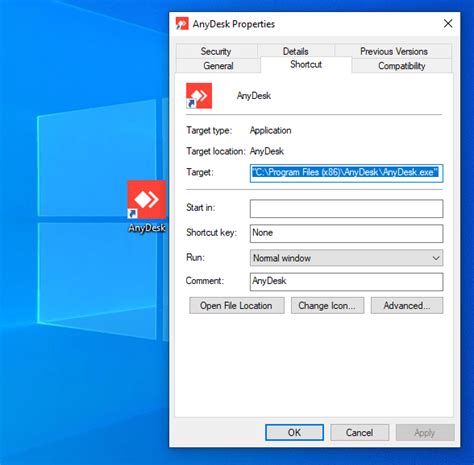Switch to the General tab
This screenshot has width=474, height=465.
pos(218,66)
